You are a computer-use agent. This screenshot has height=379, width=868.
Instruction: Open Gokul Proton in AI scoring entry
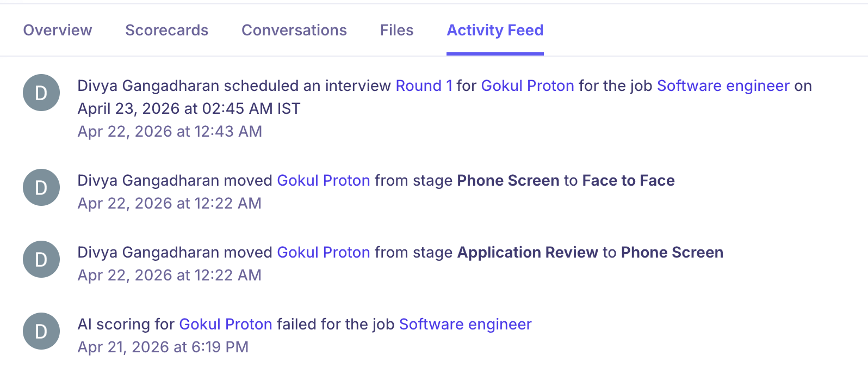(225, 325)
